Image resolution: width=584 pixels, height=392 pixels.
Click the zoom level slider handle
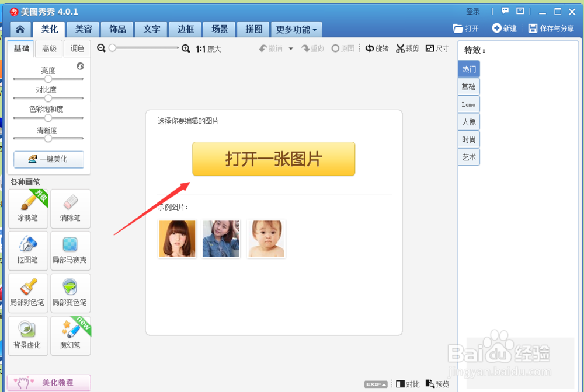point(112,48)
